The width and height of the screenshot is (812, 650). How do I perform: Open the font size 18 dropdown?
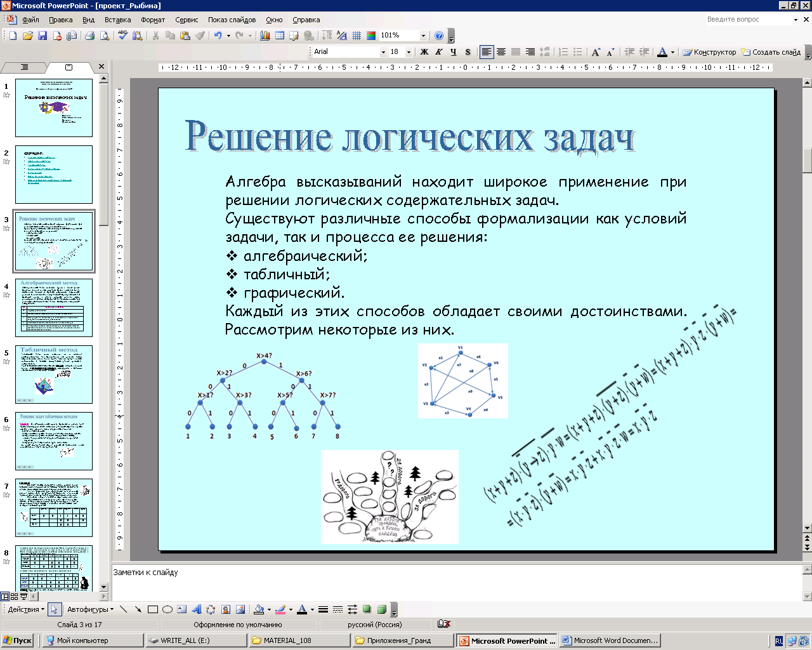[409, 52]
